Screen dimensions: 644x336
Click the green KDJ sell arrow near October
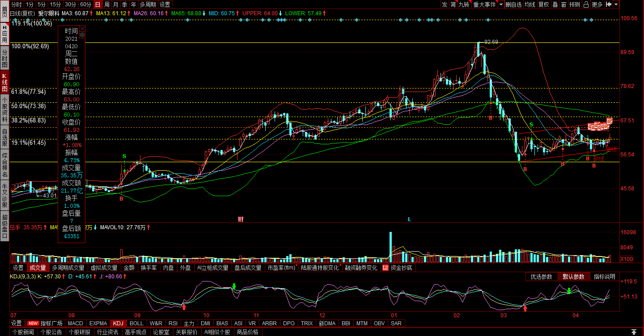[x=233, y=286]
